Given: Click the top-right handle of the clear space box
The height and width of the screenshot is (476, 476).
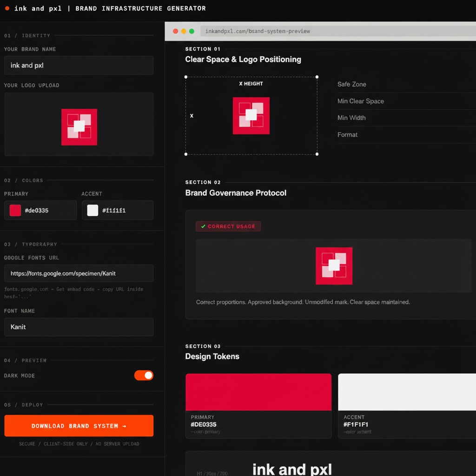Looking at the screenshot, I should click(317, 77).
